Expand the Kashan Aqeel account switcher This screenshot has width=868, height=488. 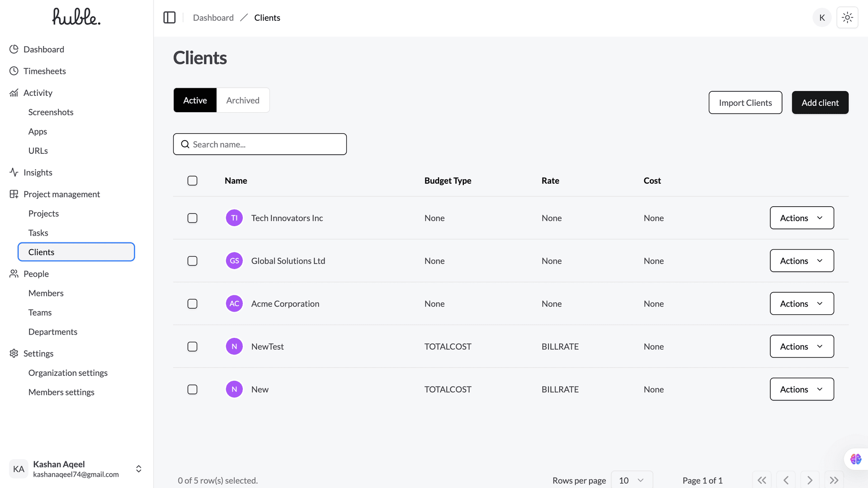click(x=138, y=469)
